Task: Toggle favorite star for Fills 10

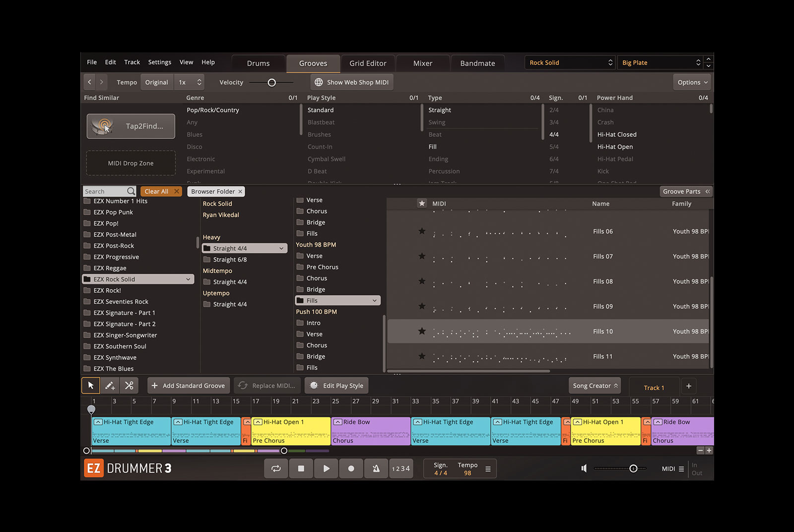Action: point(422,331)
